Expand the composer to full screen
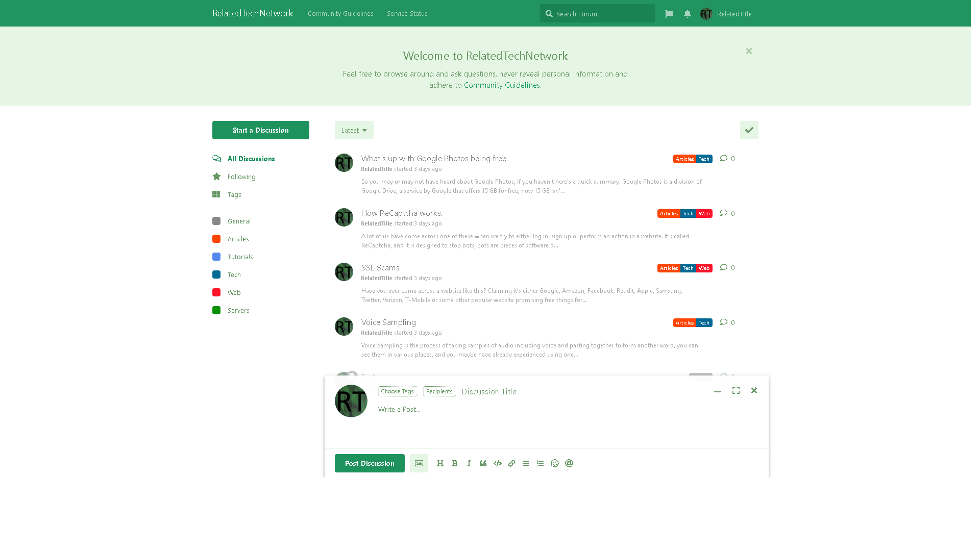The image size is (980, 551). point(736,390)
